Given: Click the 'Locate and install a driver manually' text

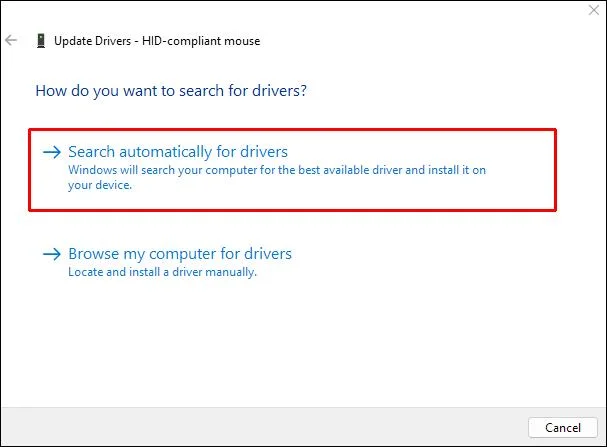Looking at the screenshot, I should [x=162, y=272].
